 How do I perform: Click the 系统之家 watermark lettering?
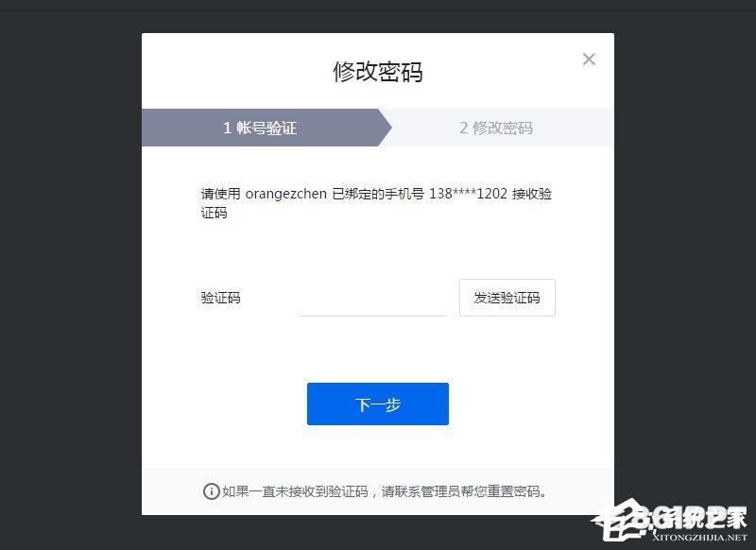click(x=698, y=518)
